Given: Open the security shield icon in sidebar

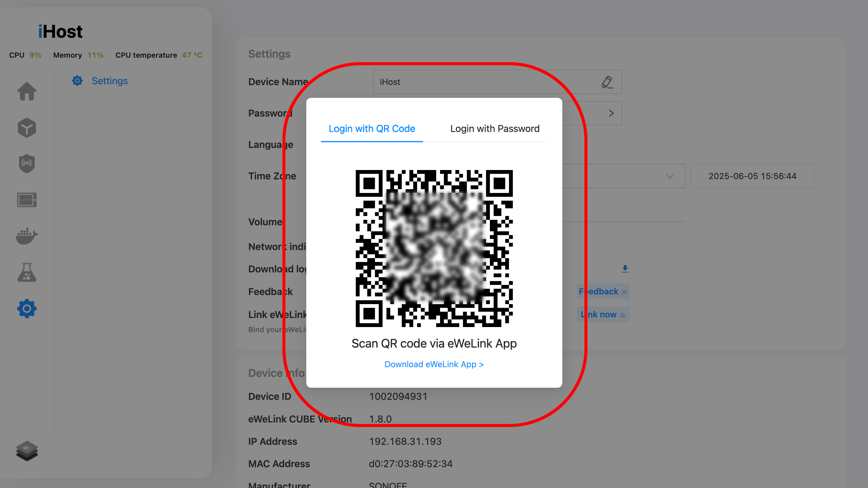Looking at the screenshot, I should [27, 163].
